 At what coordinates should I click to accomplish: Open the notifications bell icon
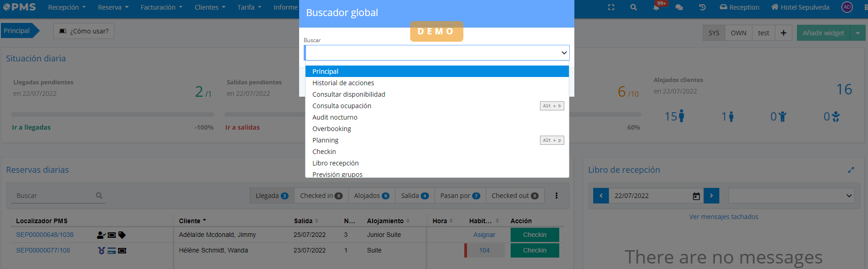657,7
